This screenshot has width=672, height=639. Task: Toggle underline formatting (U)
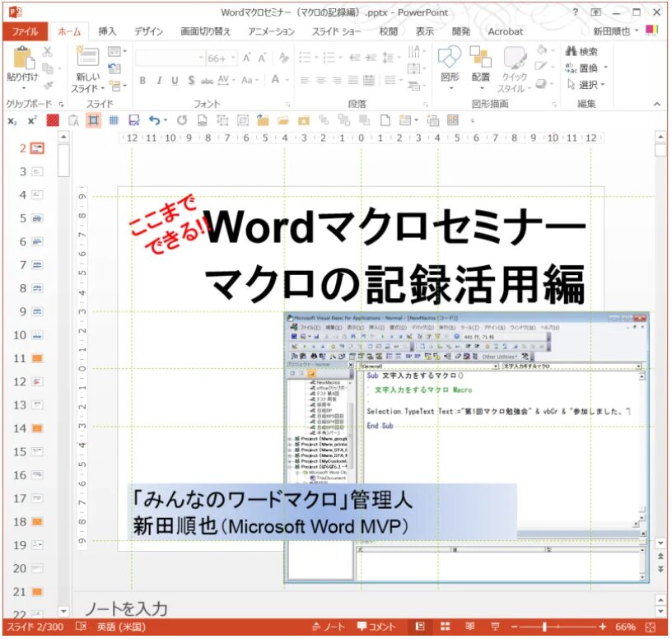pos(175,81)
